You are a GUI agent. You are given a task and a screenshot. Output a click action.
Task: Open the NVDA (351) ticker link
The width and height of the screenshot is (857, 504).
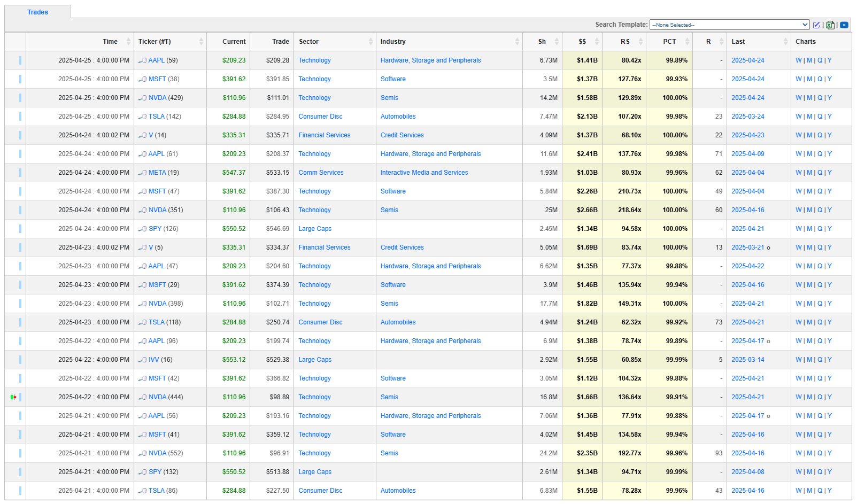tap(158, 210)
